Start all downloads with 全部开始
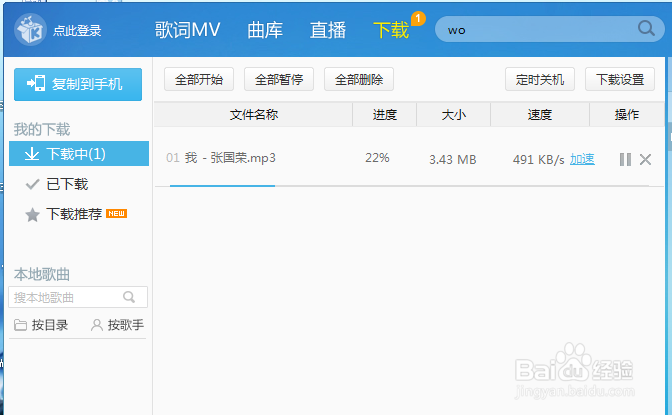Screen dimensions: 672x415 click(199, 79)
